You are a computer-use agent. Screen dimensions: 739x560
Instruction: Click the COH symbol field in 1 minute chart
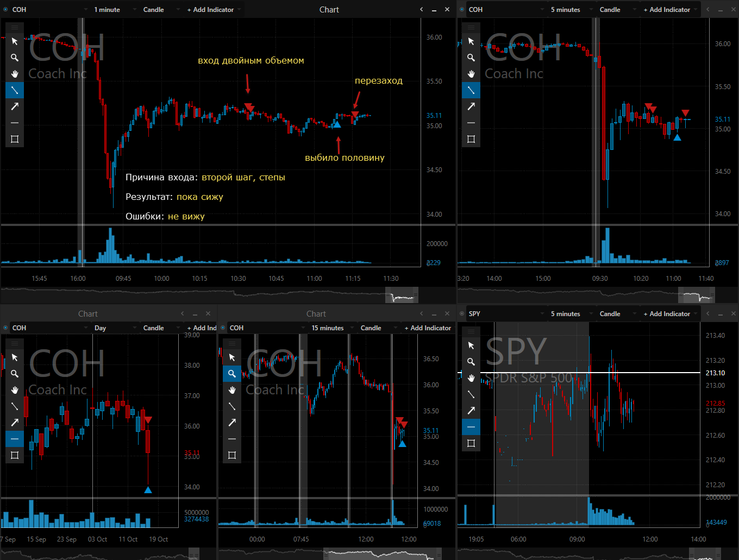pos(50,10)
